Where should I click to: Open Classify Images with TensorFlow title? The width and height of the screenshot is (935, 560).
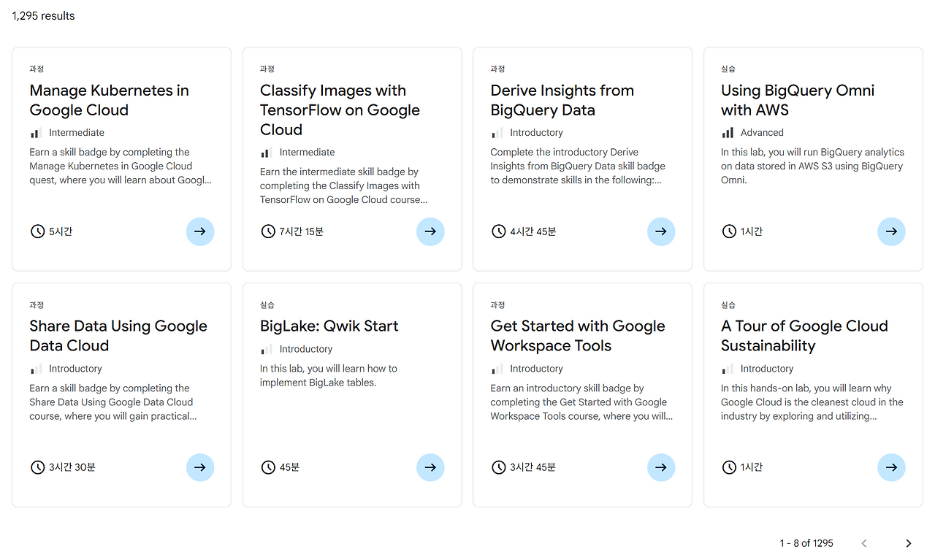[x=340, y=110]
